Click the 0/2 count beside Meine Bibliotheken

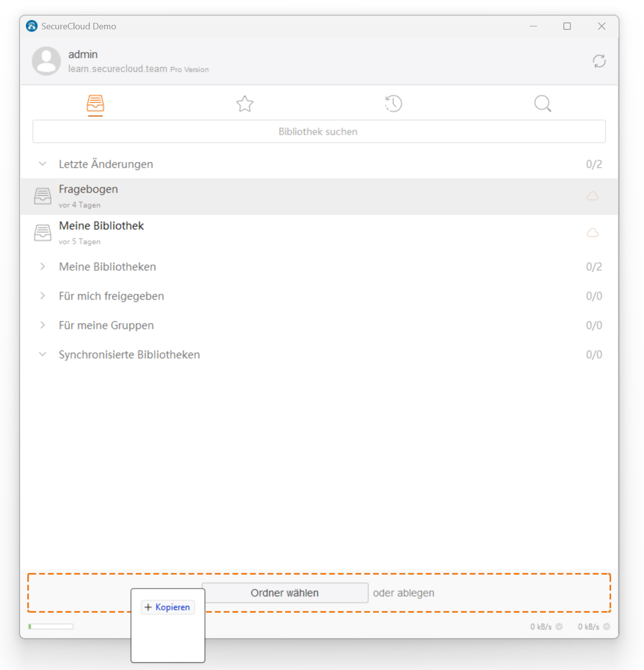pos(594,267)
